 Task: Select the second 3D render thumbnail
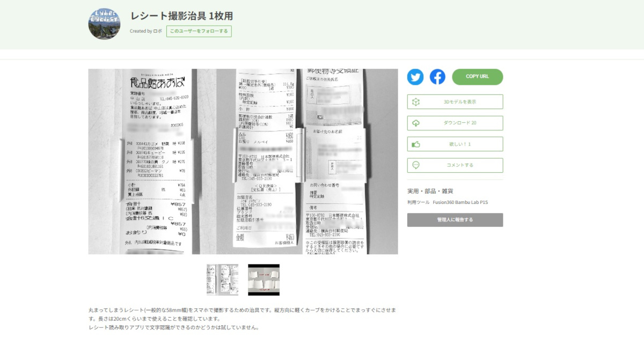tap(264, 280)
